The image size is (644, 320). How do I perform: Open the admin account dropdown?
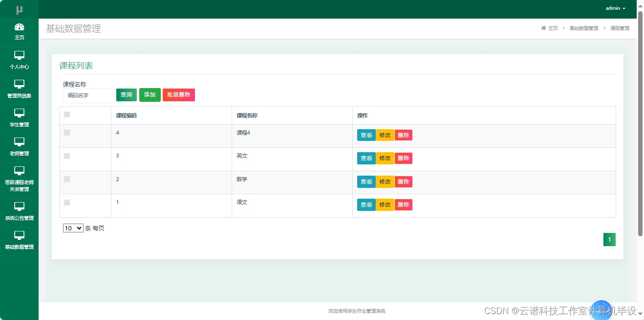(x=615, y=8)
